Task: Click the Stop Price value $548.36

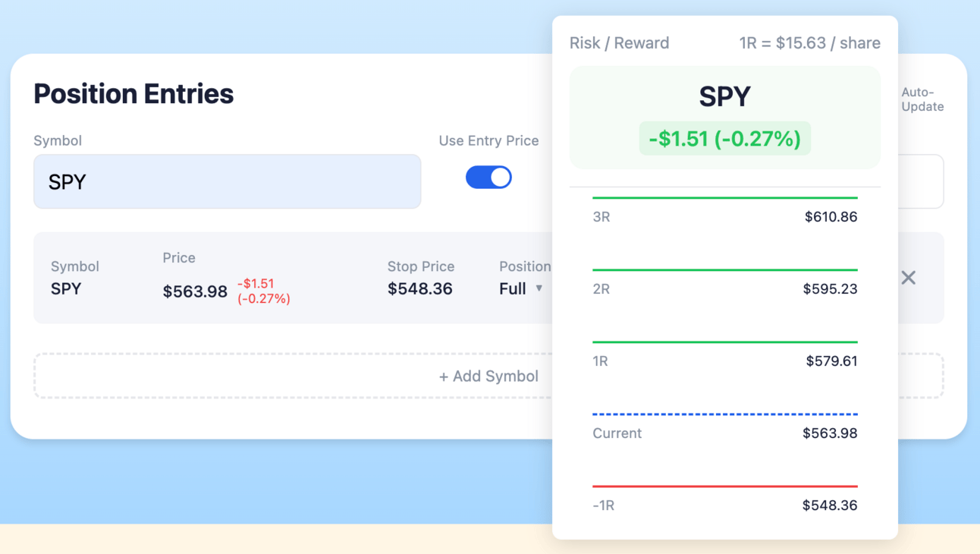Action: (420, 288)
